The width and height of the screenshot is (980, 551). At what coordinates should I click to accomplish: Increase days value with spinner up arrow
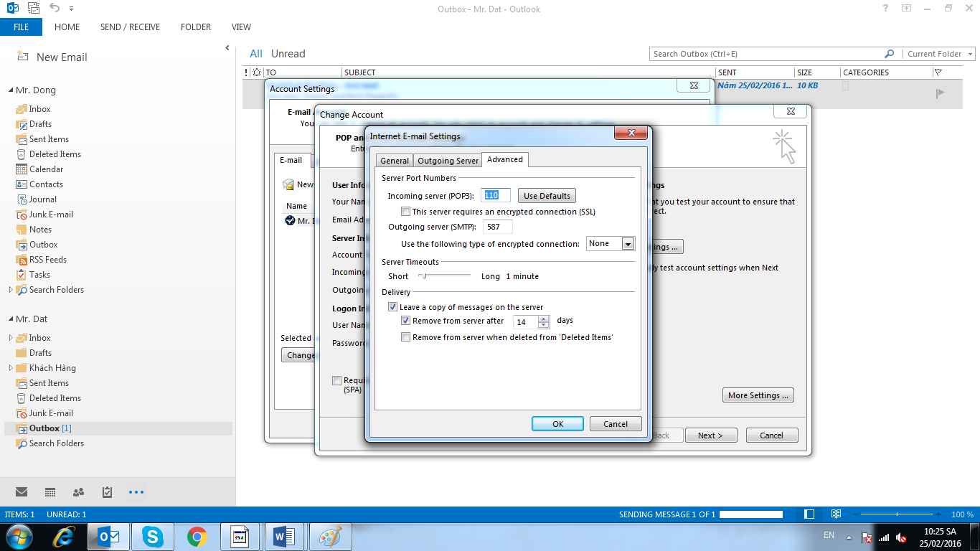543,319
